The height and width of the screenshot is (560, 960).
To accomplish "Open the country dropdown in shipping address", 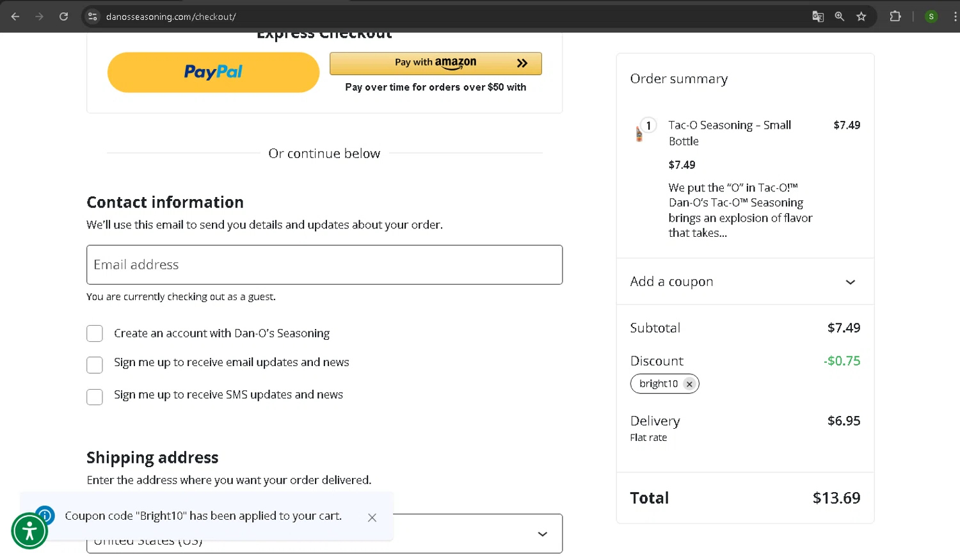I will (324, 534).
